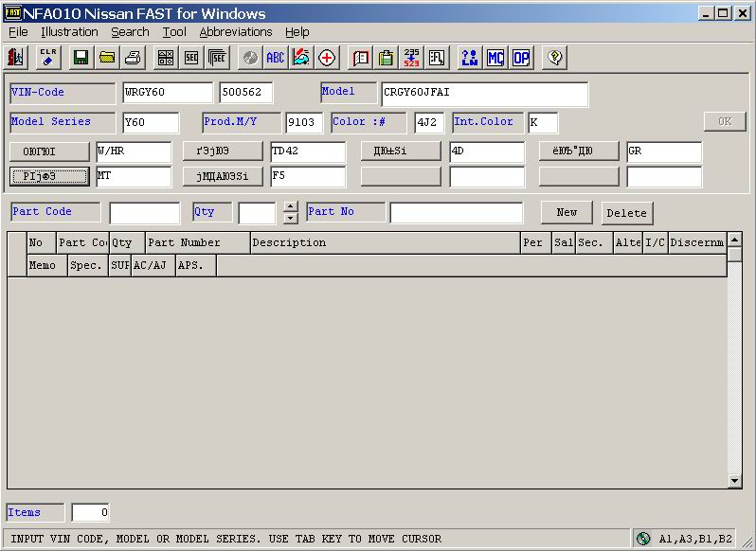Click the Color field 4J2
This screenshot has width=756, height=551.
click(429, 122)
